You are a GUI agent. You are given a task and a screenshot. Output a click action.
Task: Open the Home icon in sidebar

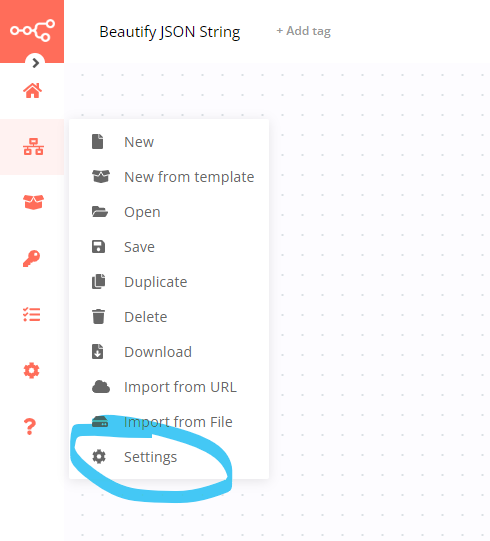(32, 91)
